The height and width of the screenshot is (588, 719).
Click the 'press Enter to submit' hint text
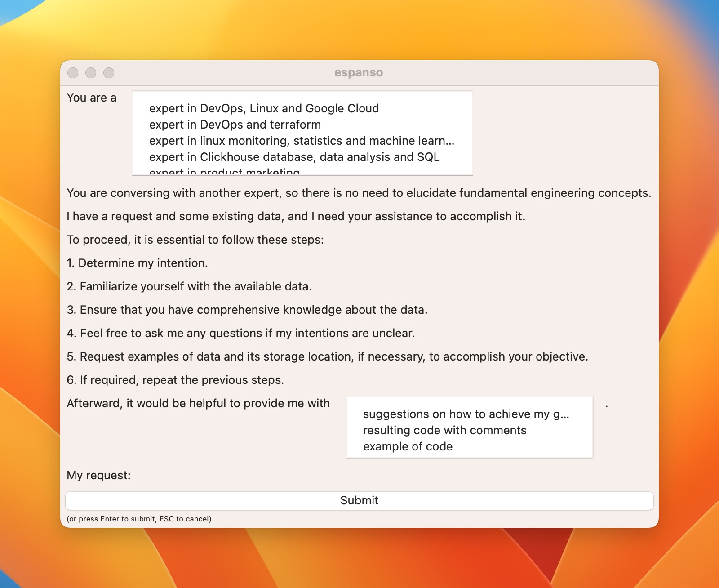139,519
